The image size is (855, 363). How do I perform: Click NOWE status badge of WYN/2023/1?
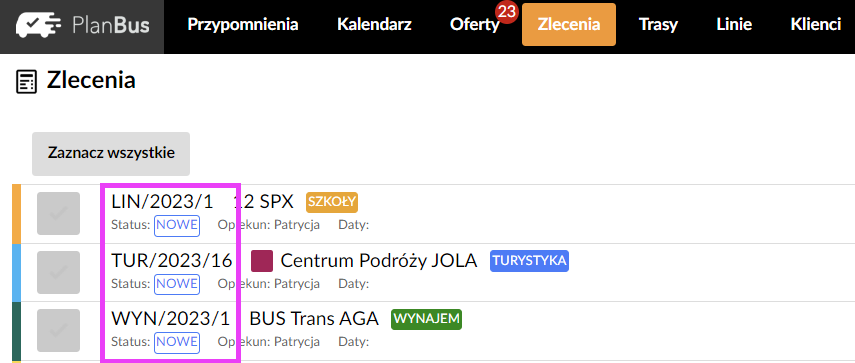[177, 342]
